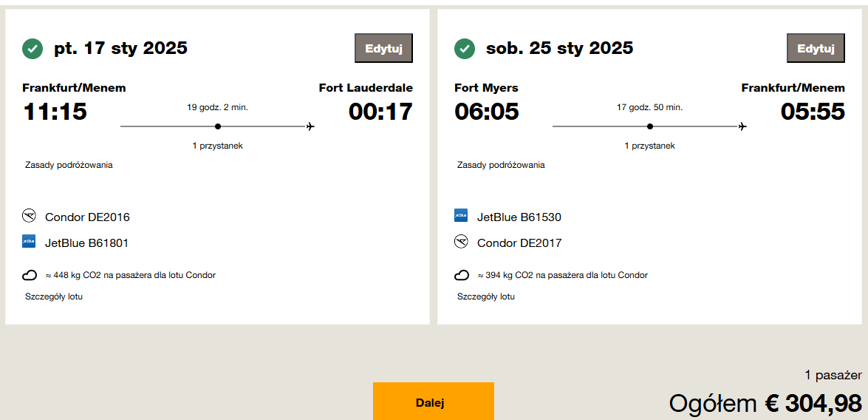Click Condor logo next to DE2017
The width and height of the screenshot is (868, 420).
tap(460, 241)
